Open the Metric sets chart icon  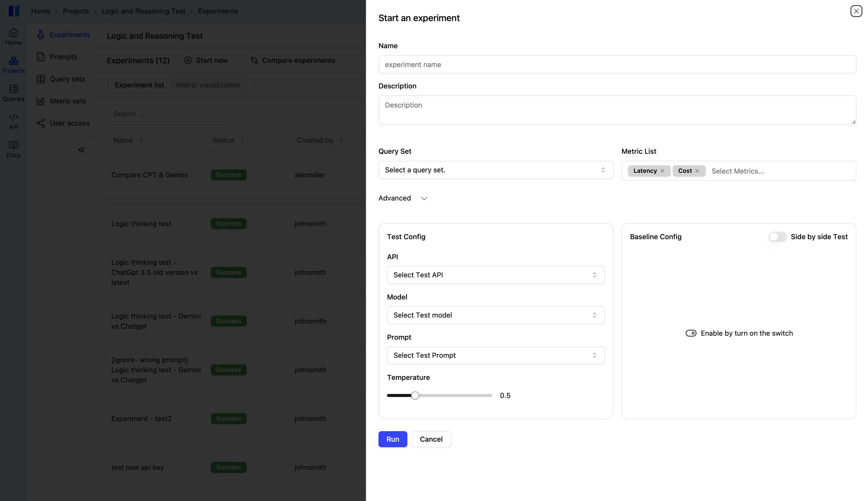[41, 101]
